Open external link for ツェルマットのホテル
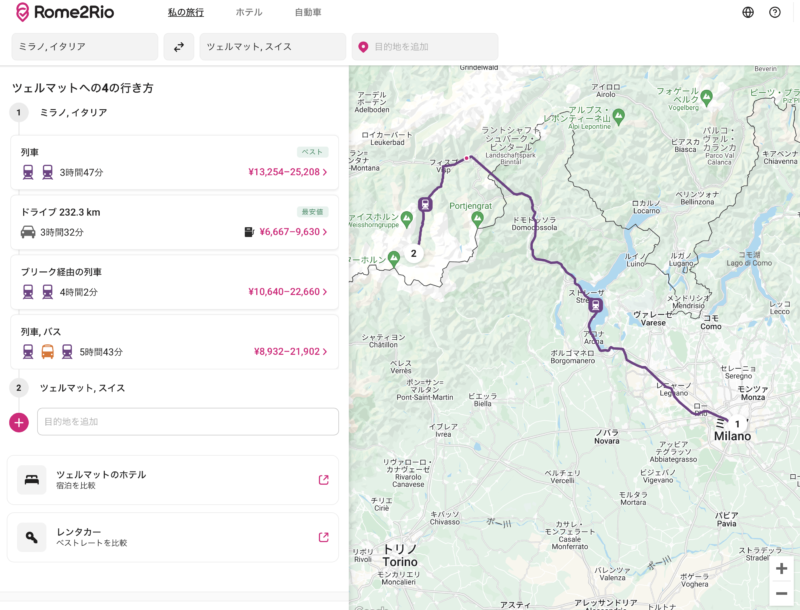Viewport: 800px width, 610px height. click(x=323, y=479)
